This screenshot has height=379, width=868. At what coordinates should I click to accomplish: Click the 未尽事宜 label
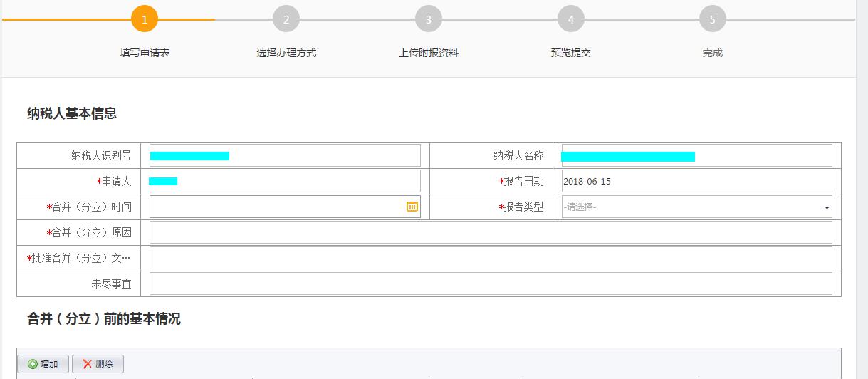[x=111, y=284]
